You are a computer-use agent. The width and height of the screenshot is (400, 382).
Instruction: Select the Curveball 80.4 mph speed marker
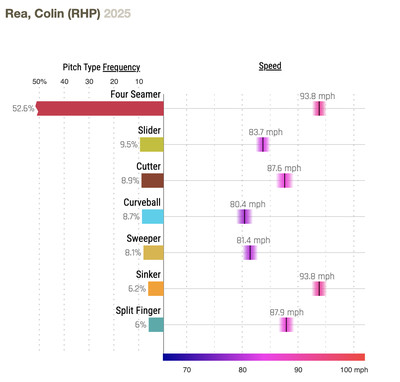[x=244, y=217]
